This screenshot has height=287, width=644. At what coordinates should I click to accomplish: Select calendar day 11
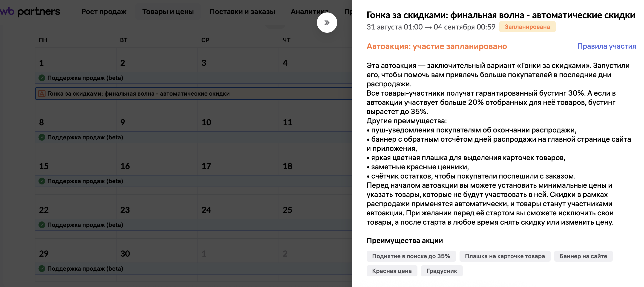tap(287, 123)
